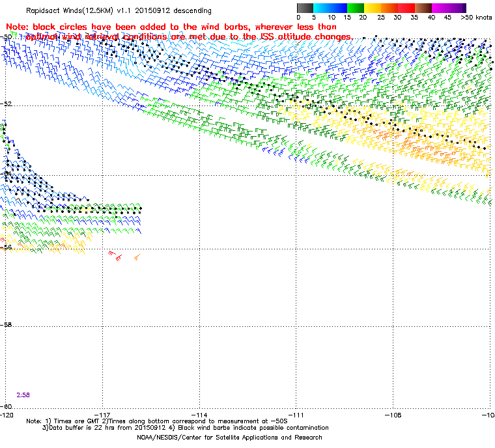Viewport: 495px width, 448px height.
Task: Click the '0' legend scale label
Action: coord(299,18)
